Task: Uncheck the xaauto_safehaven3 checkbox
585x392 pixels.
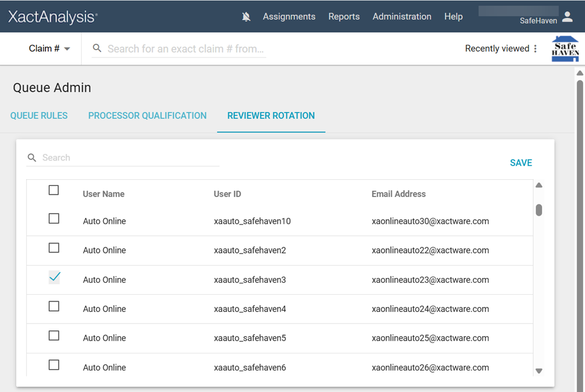Action: (54, 278)
